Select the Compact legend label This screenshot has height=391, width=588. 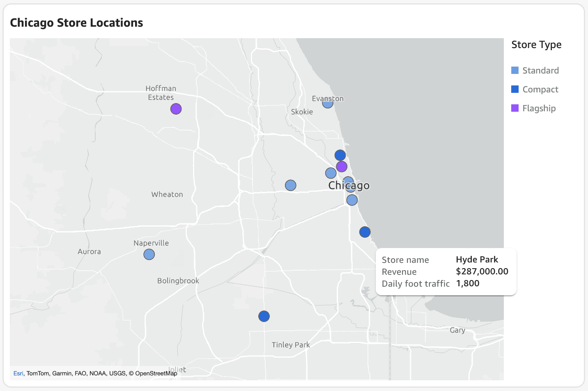tap(540, 89)
